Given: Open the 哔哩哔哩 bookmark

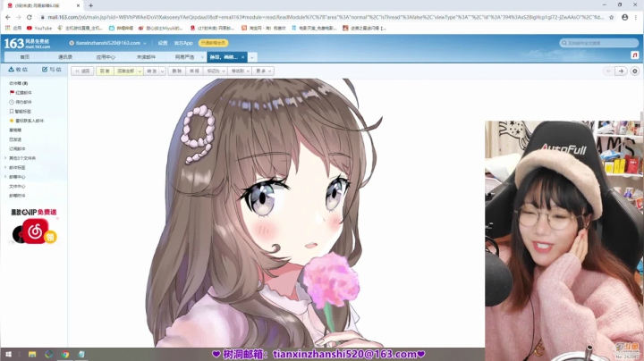Looking at the screenshot, I should click(x=121, y=29).
